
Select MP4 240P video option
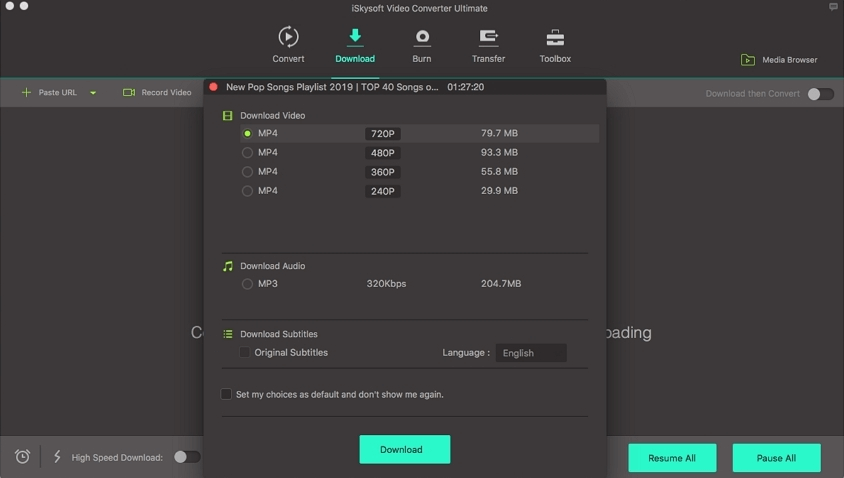[x=247, y=191]
